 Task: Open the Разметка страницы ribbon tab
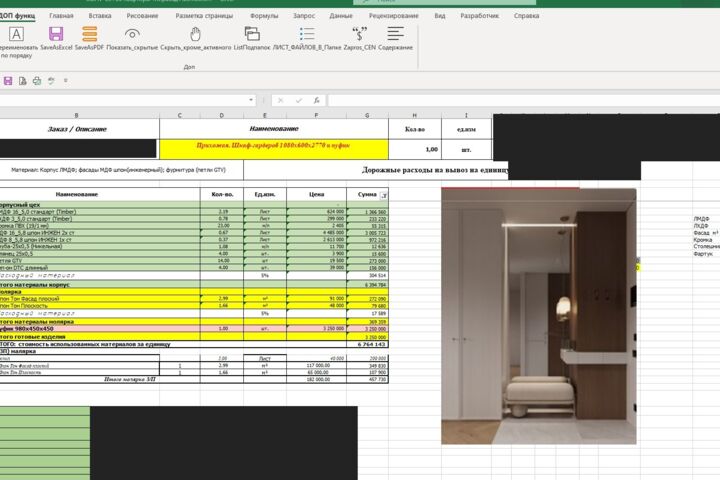click(204, 16)
